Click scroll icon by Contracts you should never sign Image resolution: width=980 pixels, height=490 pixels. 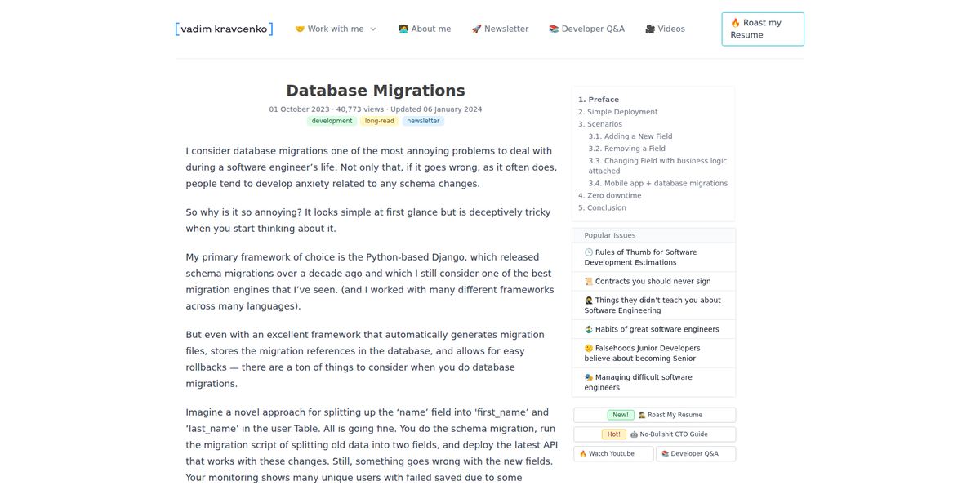point(589,281)
